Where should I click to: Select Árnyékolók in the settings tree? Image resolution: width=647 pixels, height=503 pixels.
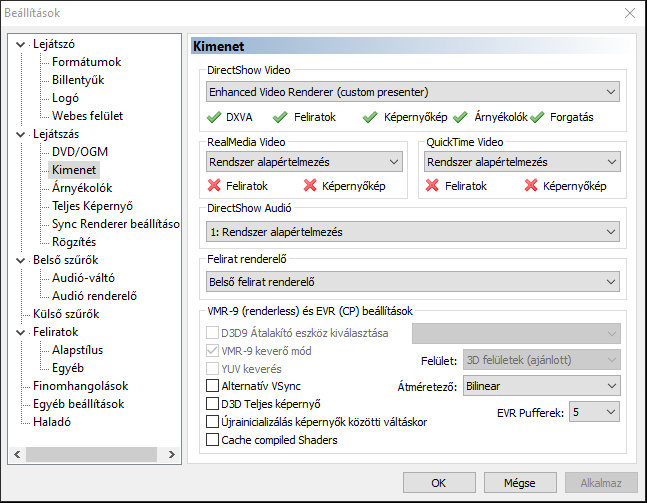82,188
